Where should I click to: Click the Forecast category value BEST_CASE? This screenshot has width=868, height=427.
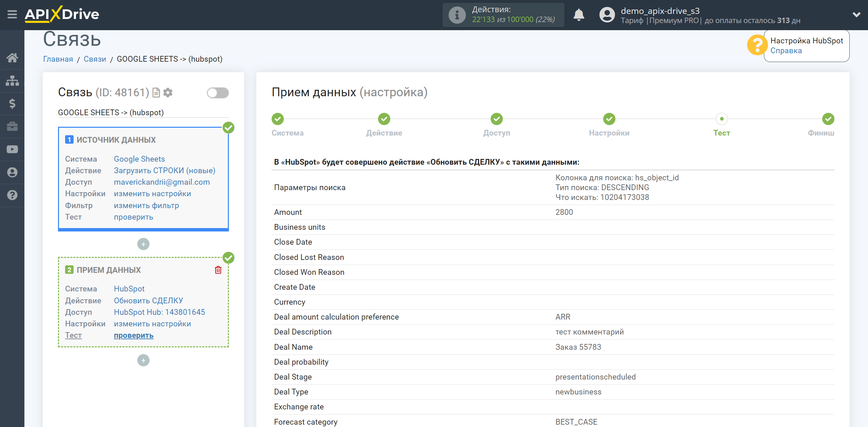576,422
